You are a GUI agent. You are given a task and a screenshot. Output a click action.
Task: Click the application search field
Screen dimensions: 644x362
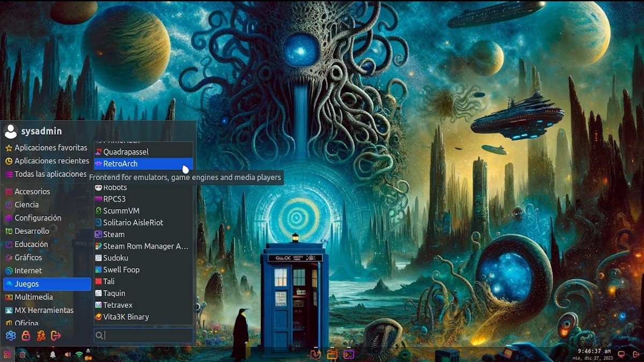pos(143,335)
